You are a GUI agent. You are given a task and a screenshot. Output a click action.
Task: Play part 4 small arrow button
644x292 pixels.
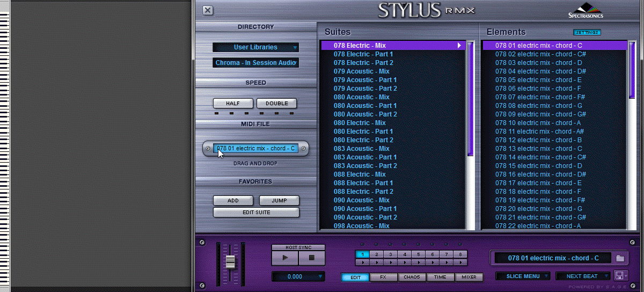[404, 262]
